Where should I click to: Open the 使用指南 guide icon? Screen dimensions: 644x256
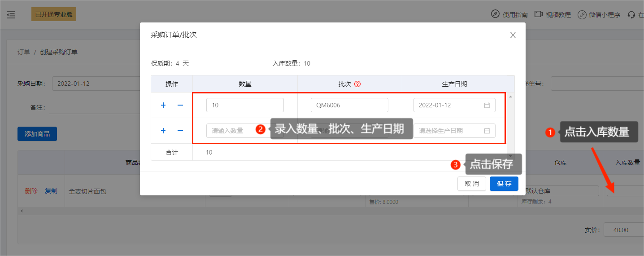pyautogui.click(x=495, y=14)
